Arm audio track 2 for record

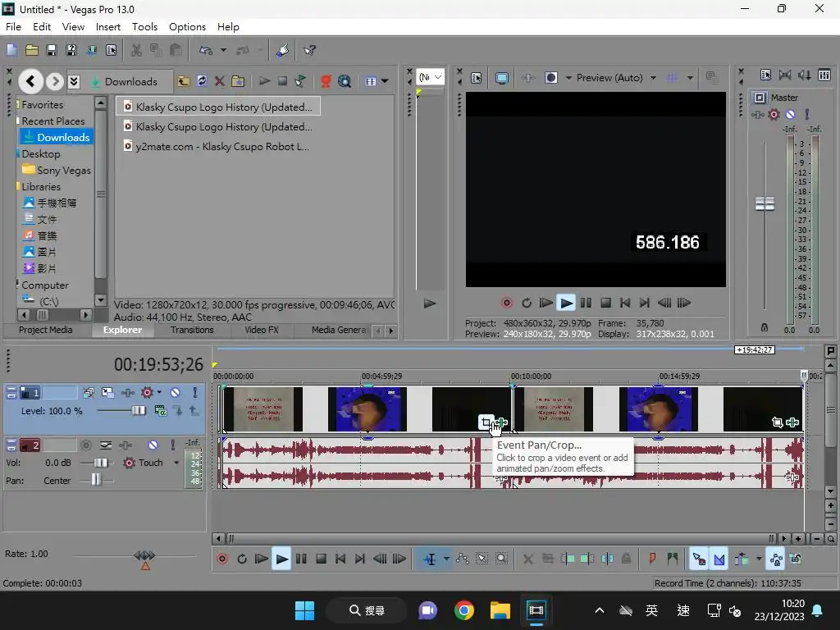tap(85, 445)
